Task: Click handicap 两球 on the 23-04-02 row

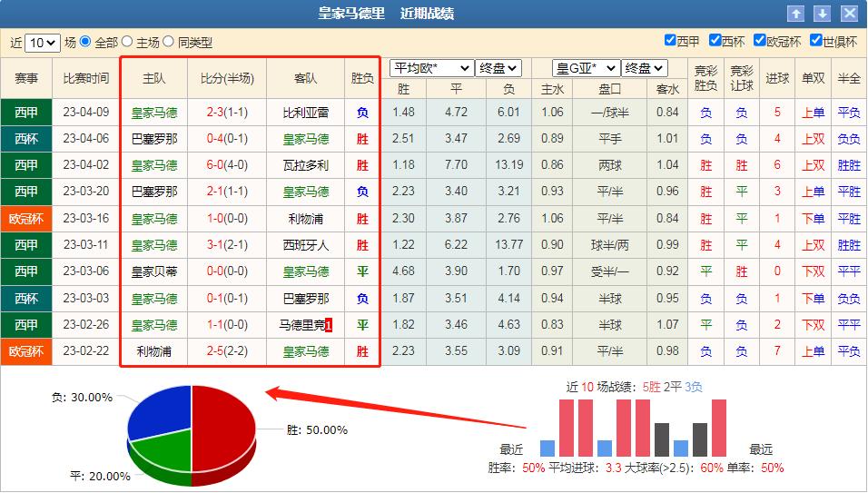Action: pos(610,165)
